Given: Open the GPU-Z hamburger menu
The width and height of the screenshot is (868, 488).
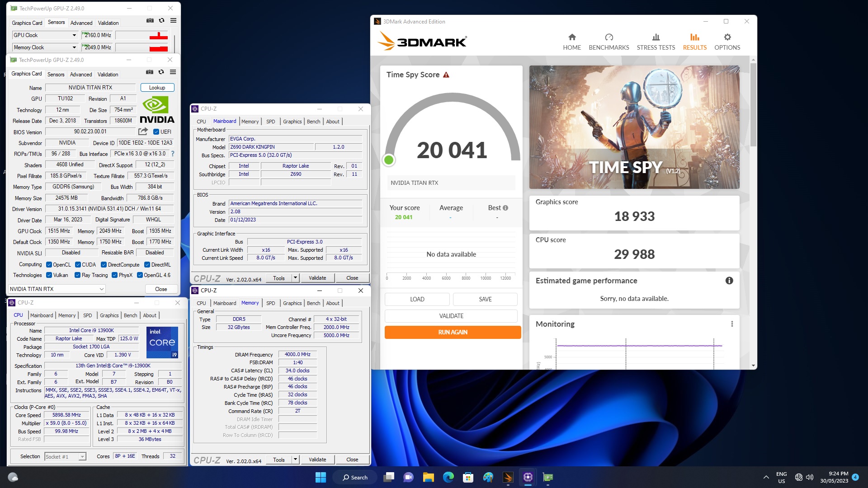Looking at the screenshot, I should coord(173,72).
